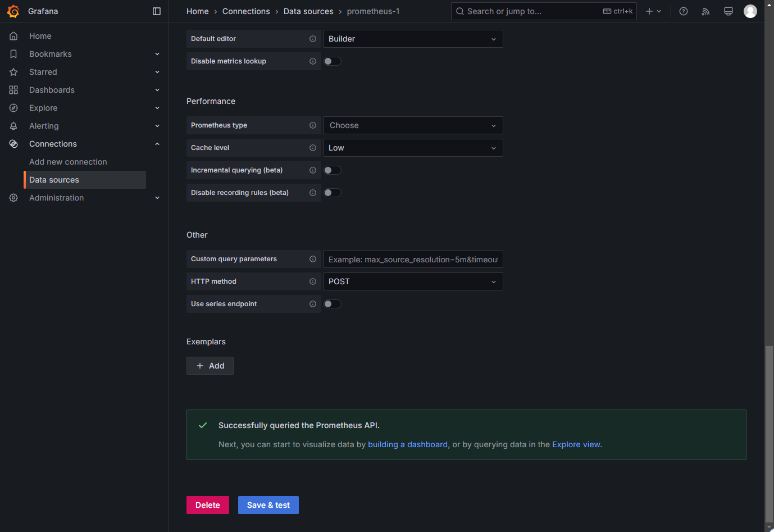Enable Incremental querying (beta) switch
Image resolution: width=774 pixels, height=532 pixels.
[x=333, y=170]
